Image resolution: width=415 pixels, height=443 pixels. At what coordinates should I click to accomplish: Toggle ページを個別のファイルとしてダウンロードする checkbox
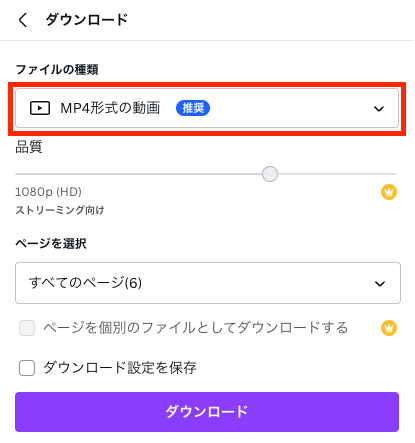(x=27, y=328)
